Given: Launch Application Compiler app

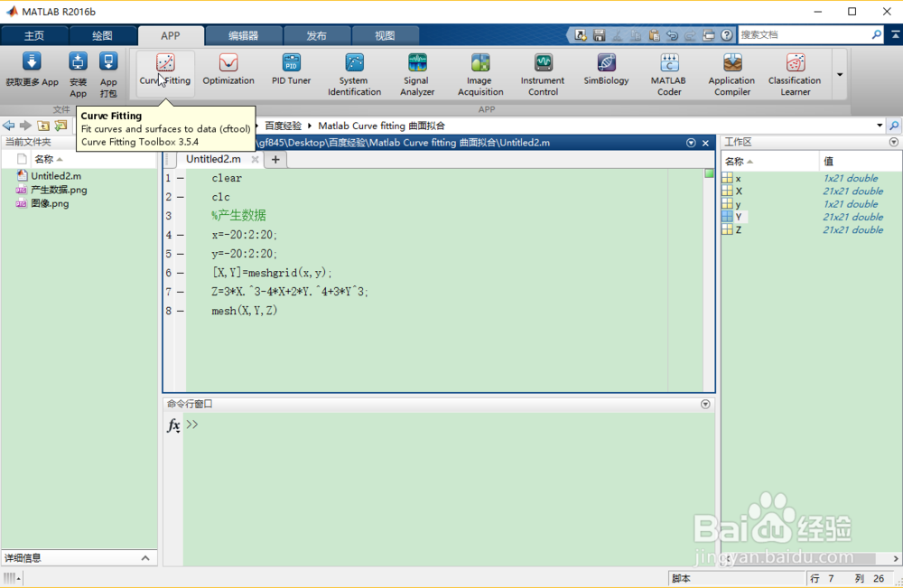Looking at the screenshot, I should 732,74.
